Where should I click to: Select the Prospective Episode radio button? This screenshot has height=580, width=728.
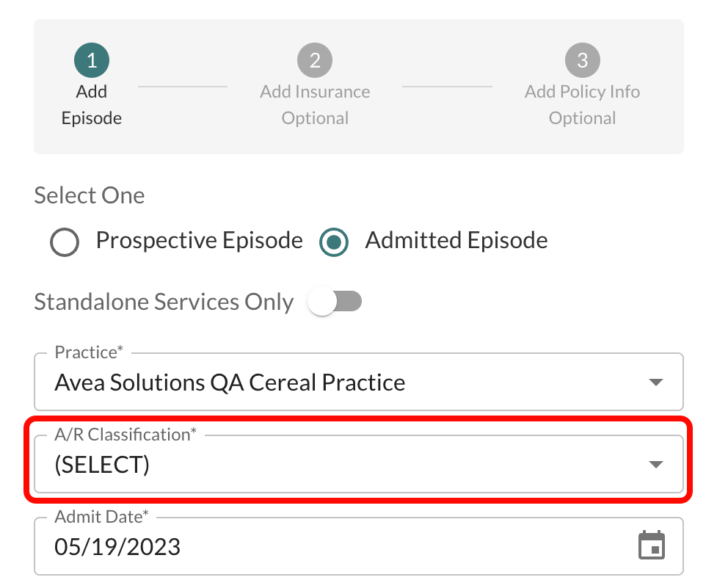[x=65, y=242]
